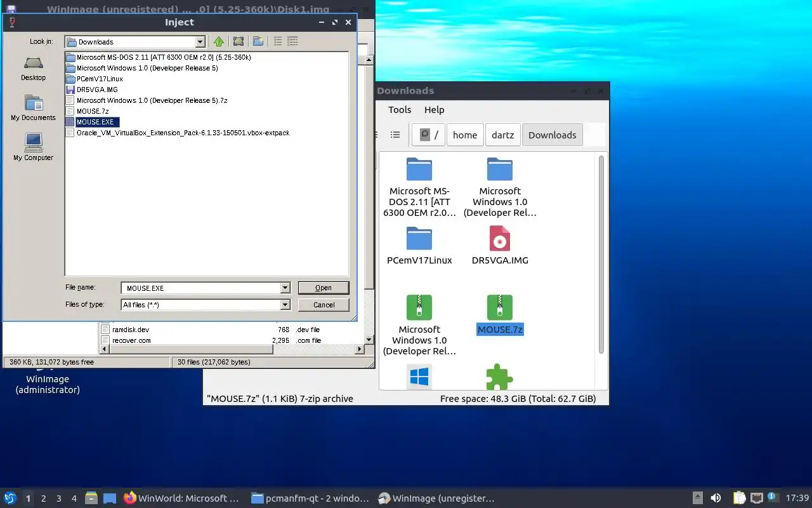Open volume control in system tray
Viewport: 812px width, 508px height.
point(716,498)
